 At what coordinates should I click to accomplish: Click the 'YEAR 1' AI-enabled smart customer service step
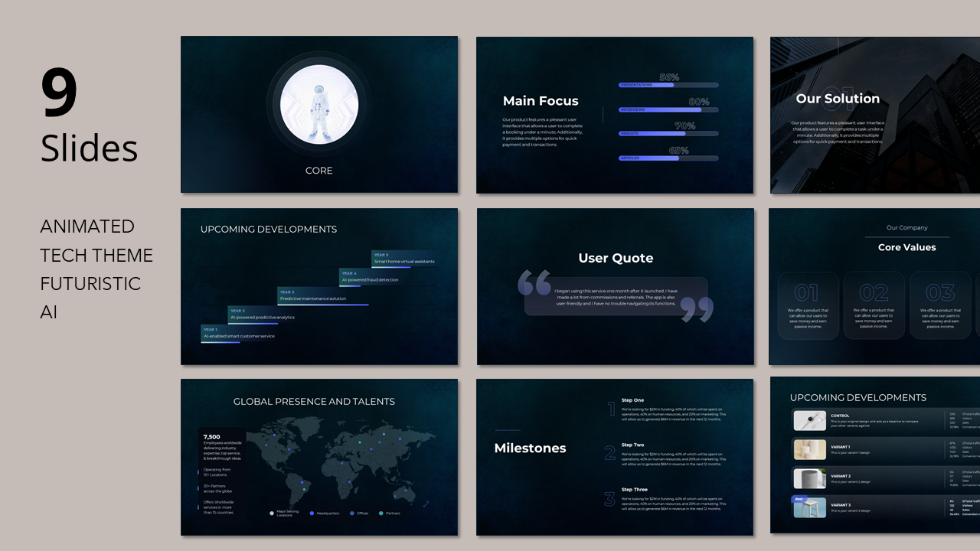coord(239,334)
